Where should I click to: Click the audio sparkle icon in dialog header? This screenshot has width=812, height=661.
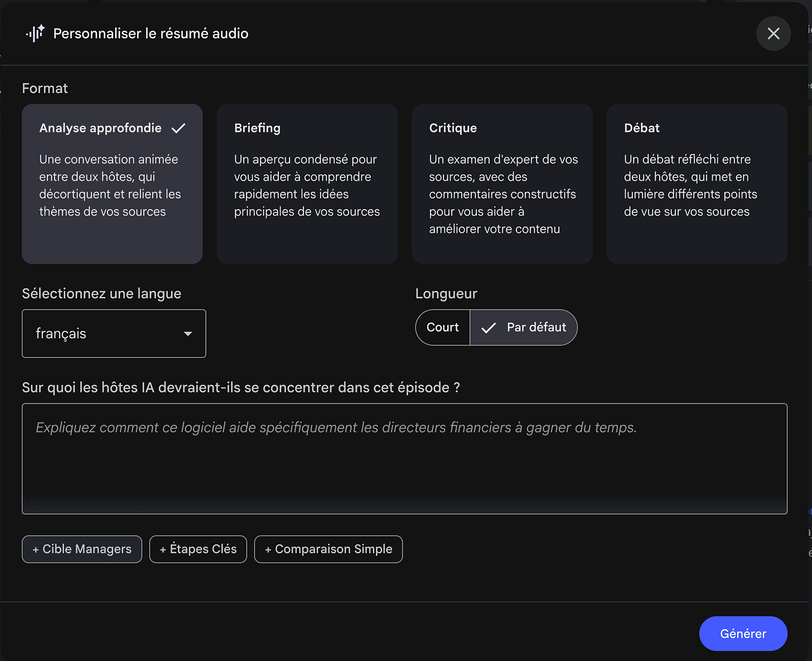click(35, 33)
